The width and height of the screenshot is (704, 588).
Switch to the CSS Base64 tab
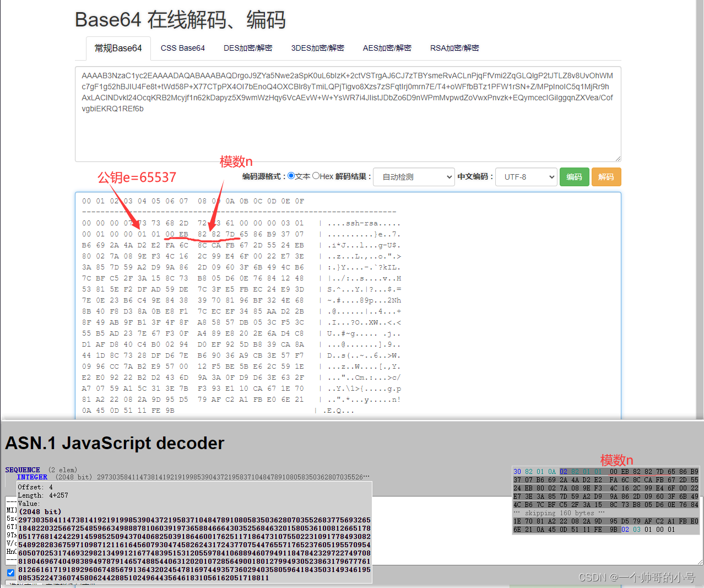coord(182,48)
